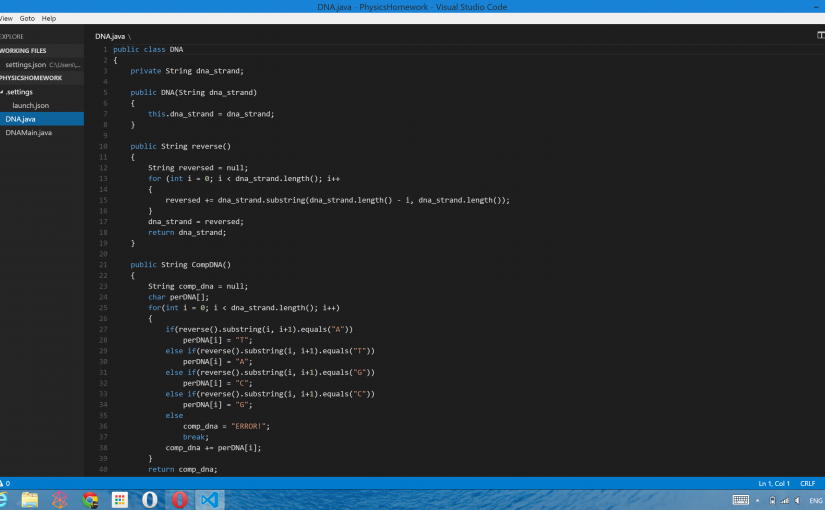Open the network signal tray icon
Image resolution: width=825 pixels, height=510 pixels.
pyautogui.click(x=785, y=500)
